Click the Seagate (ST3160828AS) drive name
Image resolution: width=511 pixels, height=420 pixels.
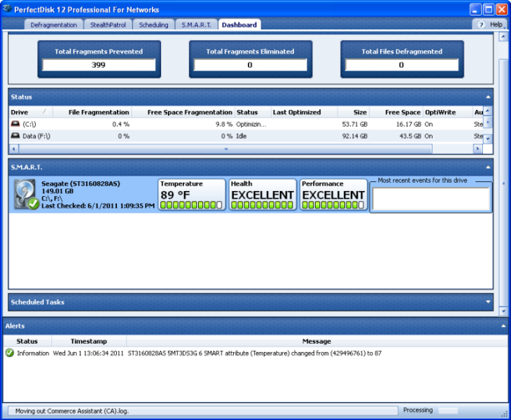(80, 184)
